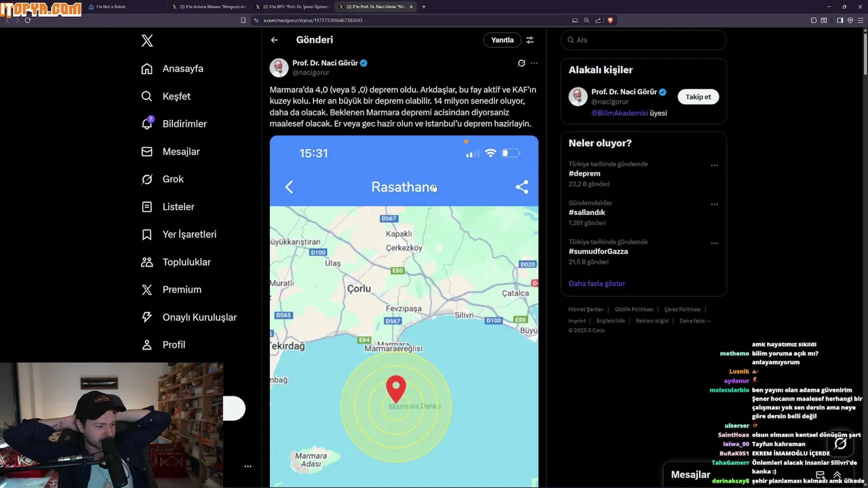Open the browser extensions puzzle icon
Viewport: 868px width, 488px height.
tap(814, 20)
